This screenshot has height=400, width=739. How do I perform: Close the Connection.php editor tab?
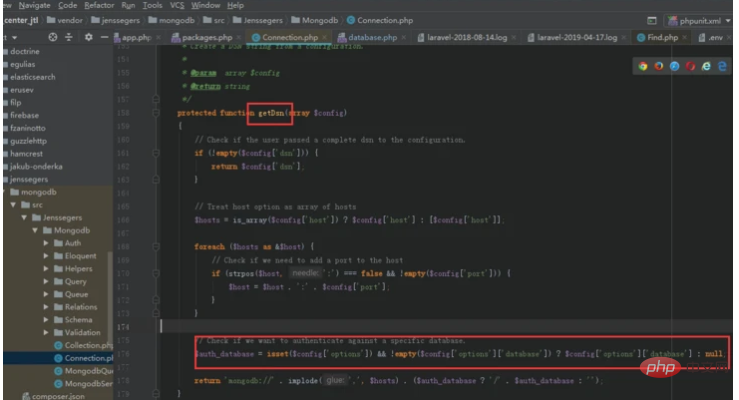(x=325, y=38)
